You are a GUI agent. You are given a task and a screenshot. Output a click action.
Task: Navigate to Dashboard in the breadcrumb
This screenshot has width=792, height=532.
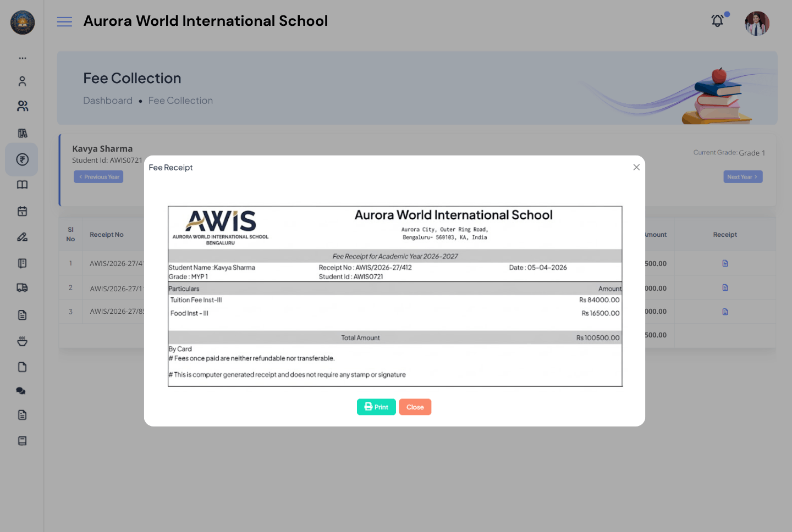click(x=108, y=100)
